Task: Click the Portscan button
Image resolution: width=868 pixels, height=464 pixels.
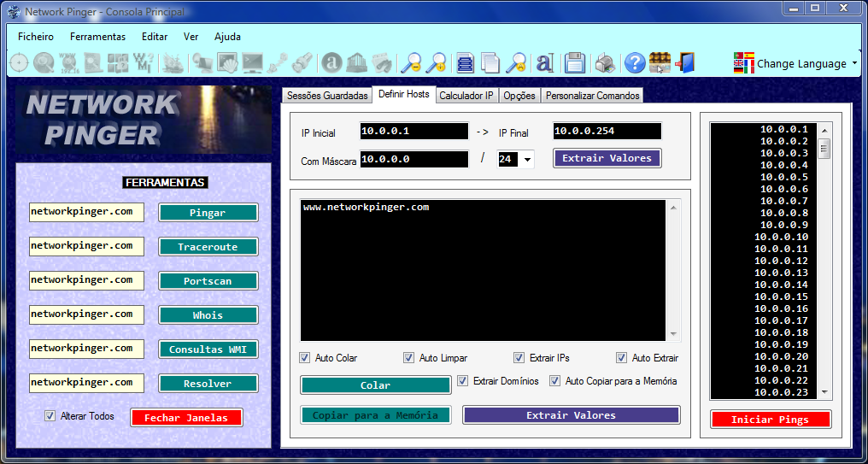Action: 208,281
